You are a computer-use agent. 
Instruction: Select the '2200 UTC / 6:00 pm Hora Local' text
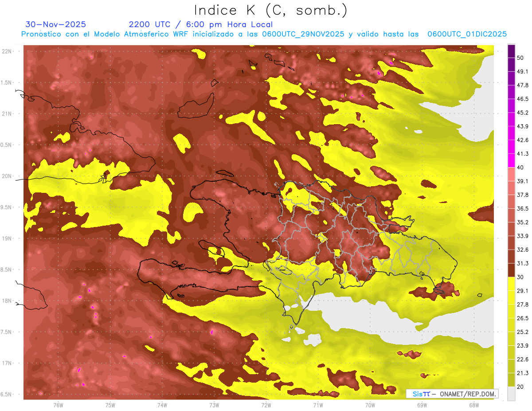[201, 24]
